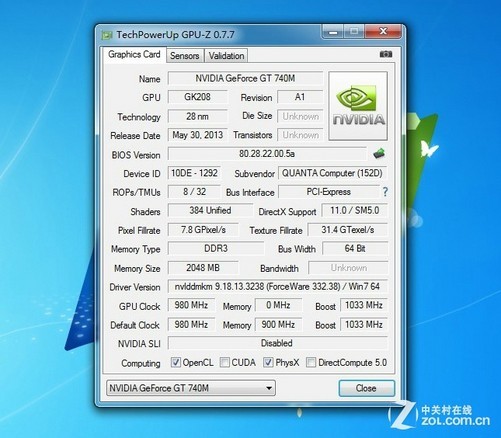Click the Pixel Fillrate field 7.8 GPixel/s

[203, 230]
